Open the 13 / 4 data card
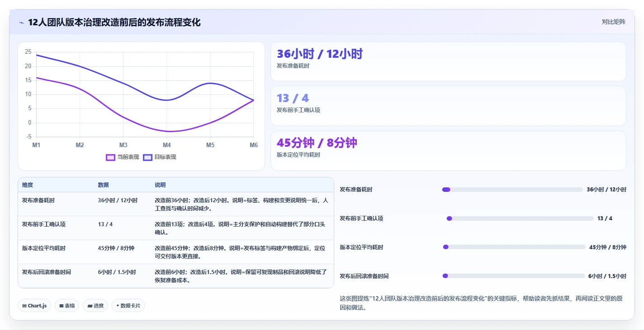644x330 pixels. pyautogui.click(x=448, y=106)
